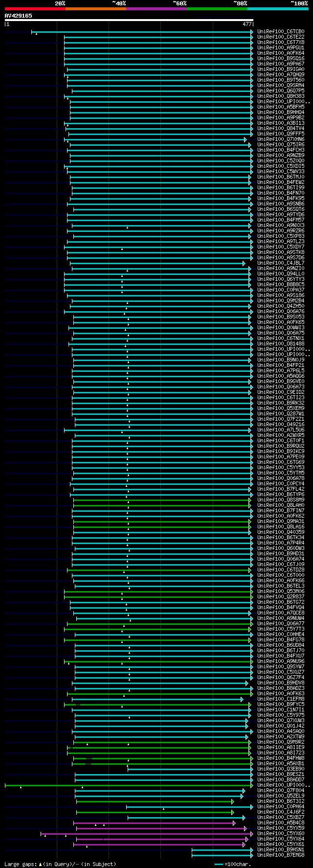Viewport: 313px width, 868px height.
Task: Click the cyan alignment bar for UniRef100_C6TCB0
Action: click(143, 32)
